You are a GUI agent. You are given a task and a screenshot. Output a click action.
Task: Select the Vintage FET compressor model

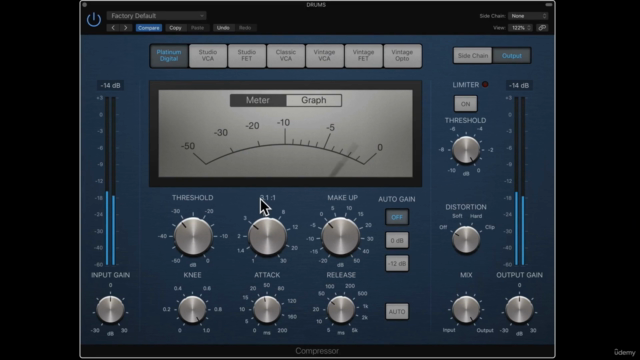tap(363, 56)
